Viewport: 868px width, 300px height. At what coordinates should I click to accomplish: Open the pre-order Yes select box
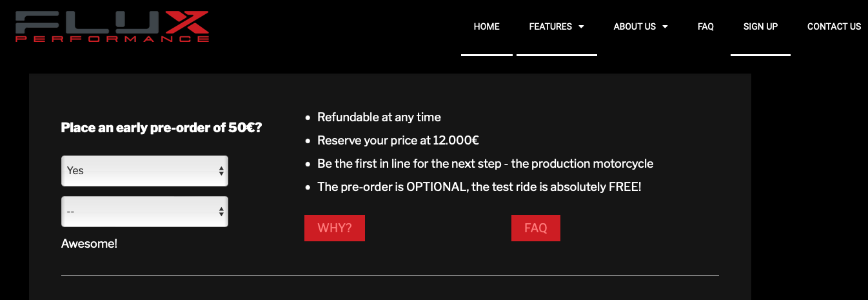click(x=144, y=171)
